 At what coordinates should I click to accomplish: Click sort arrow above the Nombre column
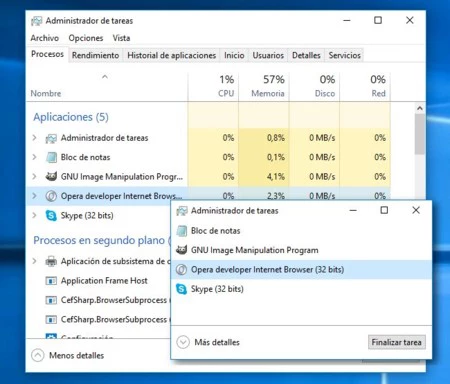tap(105, 77)
